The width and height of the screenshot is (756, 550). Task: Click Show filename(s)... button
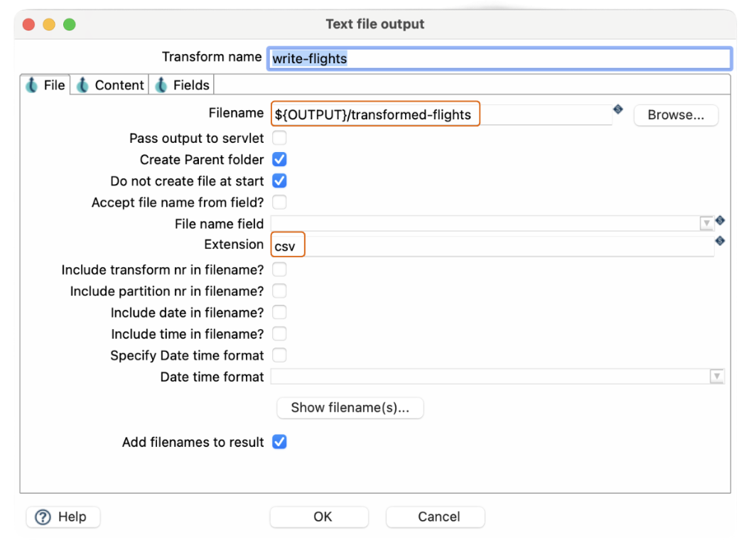pos(350,408)
